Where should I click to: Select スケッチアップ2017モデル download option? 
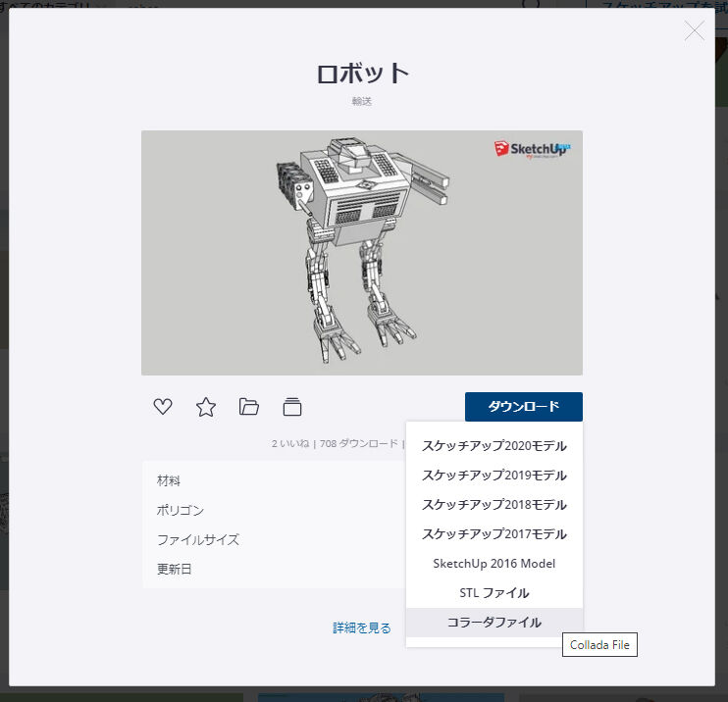pos(494,534)
